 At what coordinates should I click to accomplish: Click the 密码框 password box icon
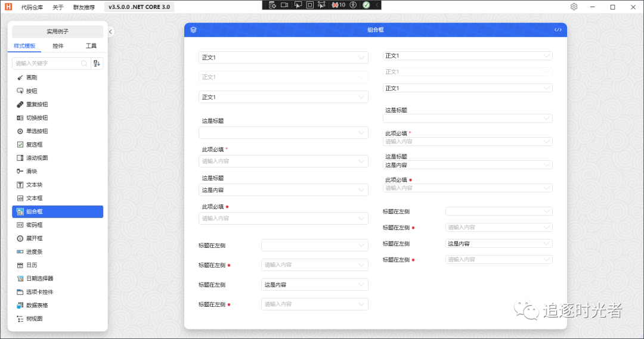(x=20, y=225)
